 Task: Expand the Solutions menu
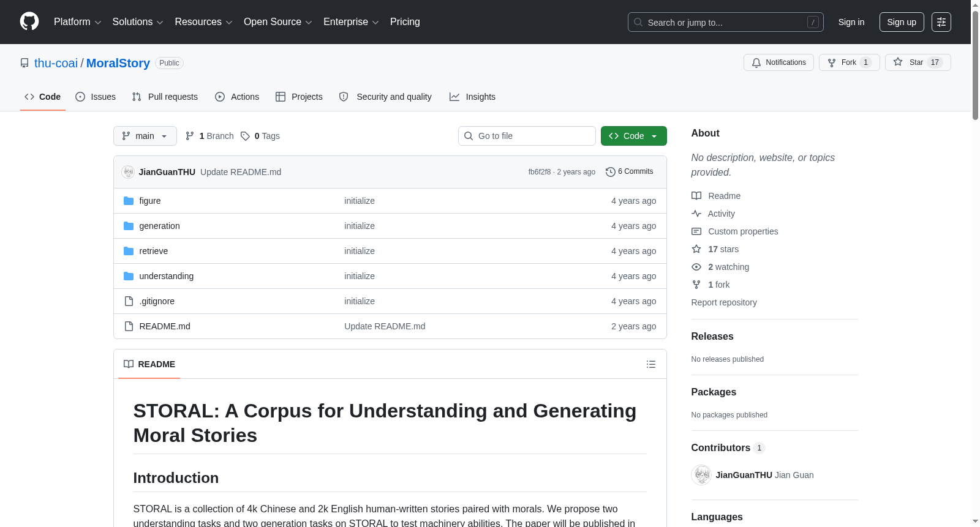point(138,22)
